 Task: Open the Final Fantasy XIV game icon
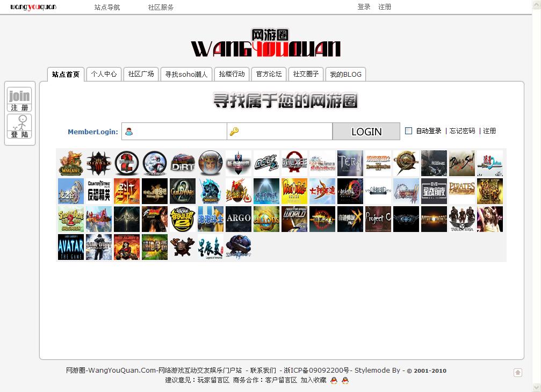[322, 163]
